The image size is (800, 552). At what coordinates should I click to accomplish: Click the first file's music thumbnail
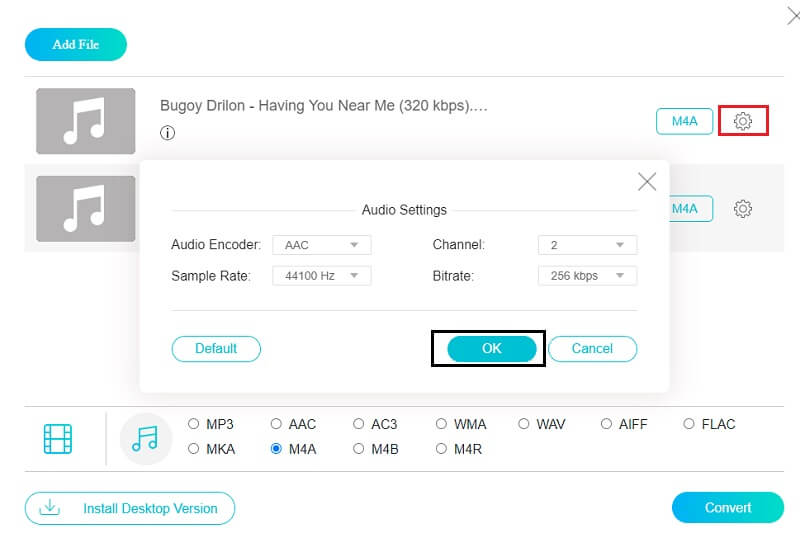point(86,121)
